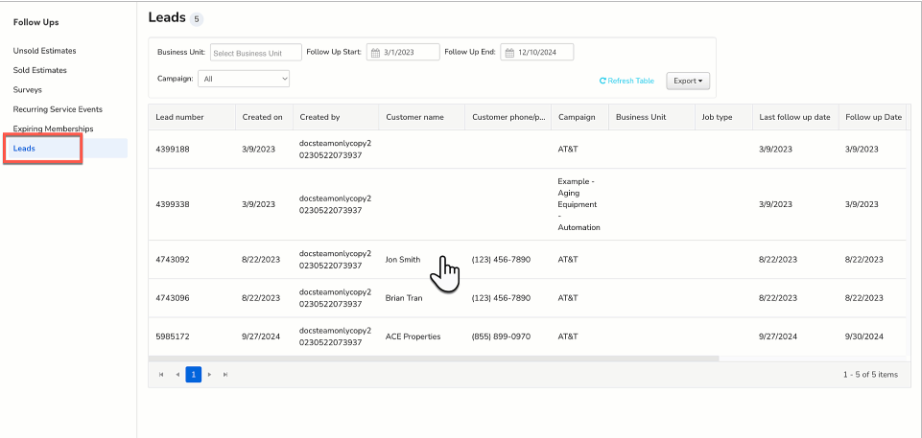Click customer name Jon Smith

pyautogui.click(x=403, y=259)
